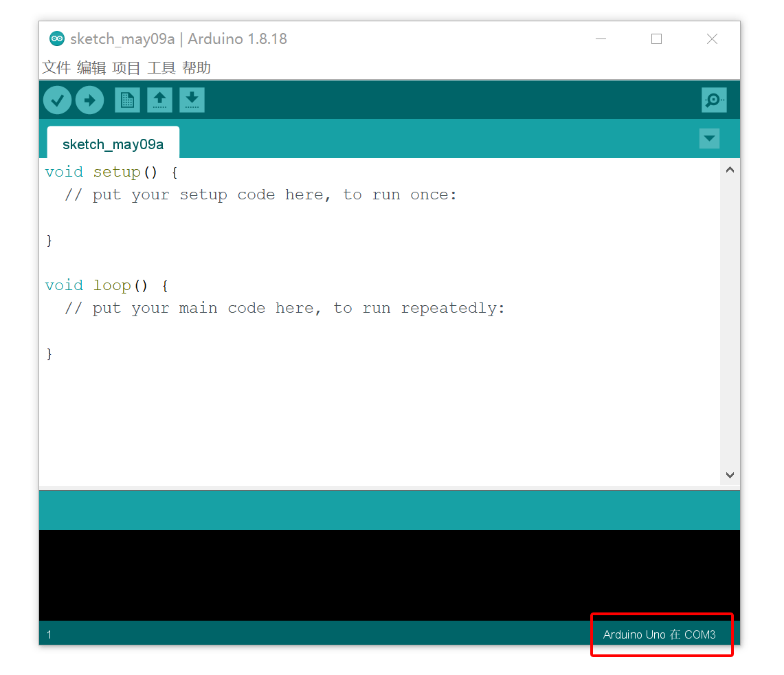
Task: Click the editor vertical scrollbar
Action: click(x=730, y=323)
